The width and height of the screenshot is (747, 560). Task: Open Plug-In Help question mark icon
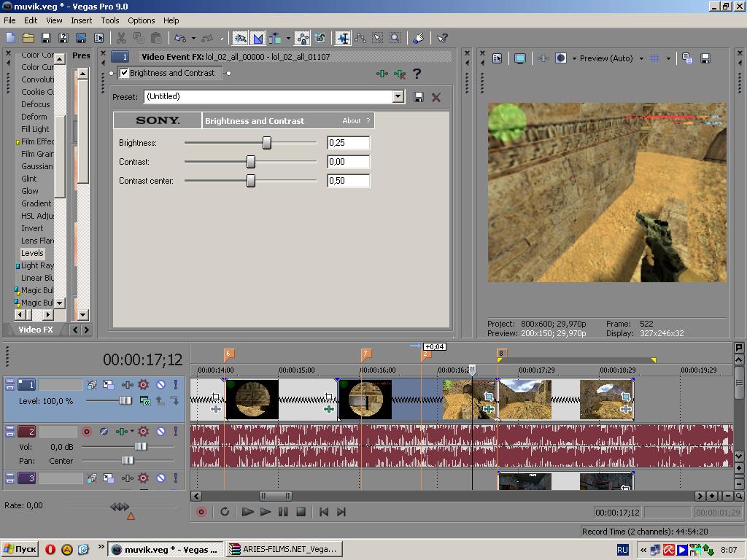coord(417,74)
